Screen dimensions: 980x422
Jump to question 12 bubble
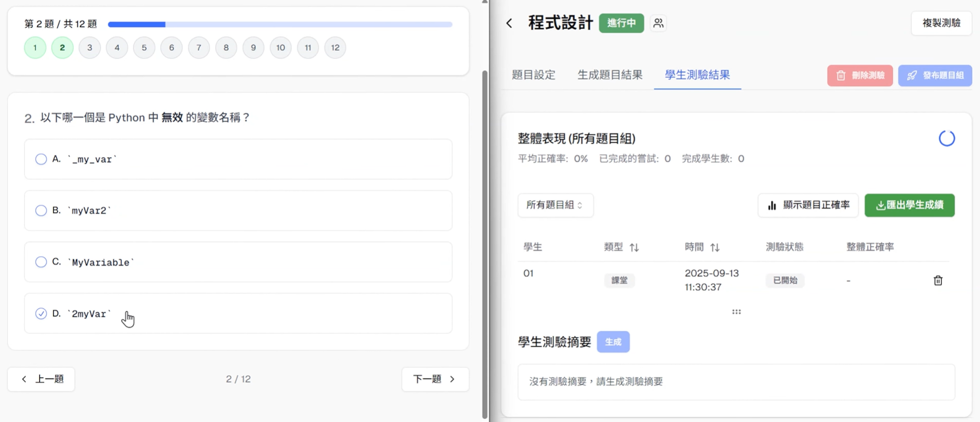[x=335, y=48]
